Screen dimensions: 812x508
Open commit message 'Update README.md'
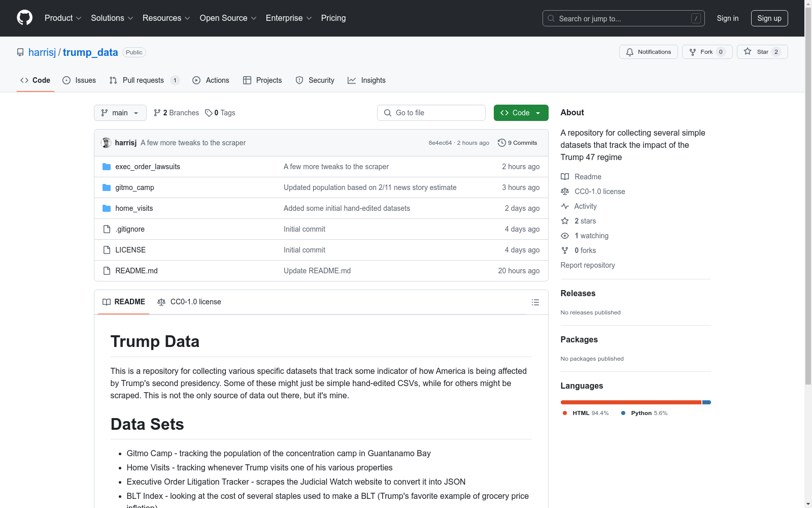(x=317, y=271)
